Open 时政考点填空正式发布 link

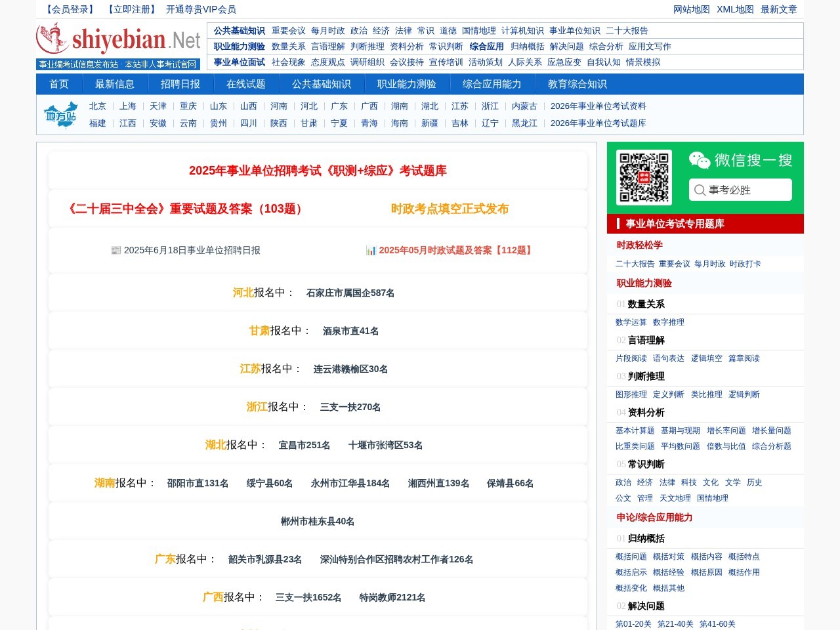pyautogui.click(x=450, y=209)
